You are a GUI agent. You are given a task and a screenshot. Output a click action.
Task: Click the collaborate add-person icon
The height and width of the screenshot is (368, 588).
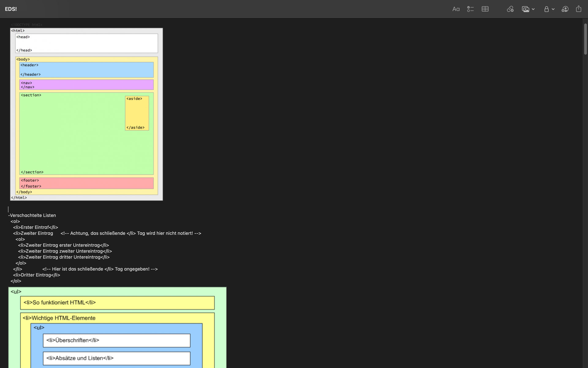[x=565, y=9]
